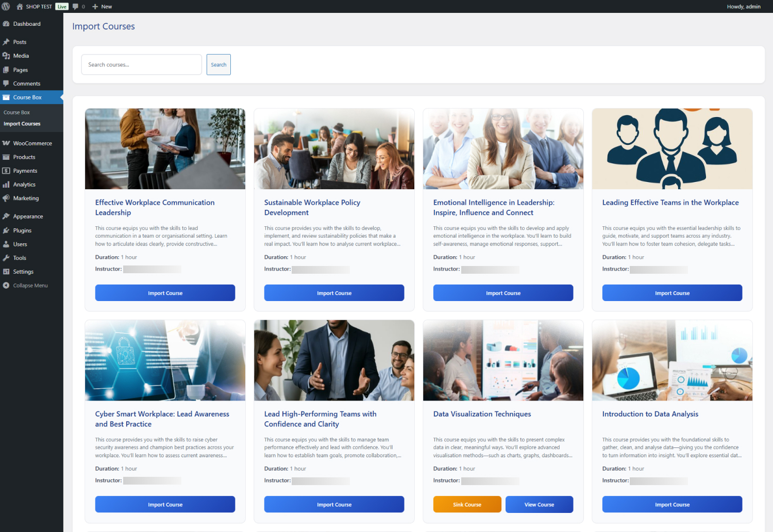Viewport: 773px width, 532px height.
Task: Click the WooCommerce logo icon
Action: (6, 143)
